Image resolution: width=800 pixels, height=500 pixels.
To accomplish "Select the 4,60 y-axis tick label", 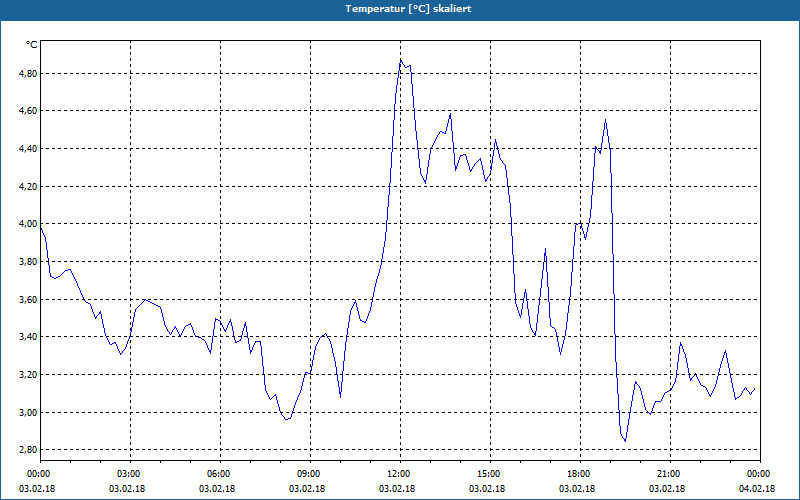I will (x=27, y=111).
